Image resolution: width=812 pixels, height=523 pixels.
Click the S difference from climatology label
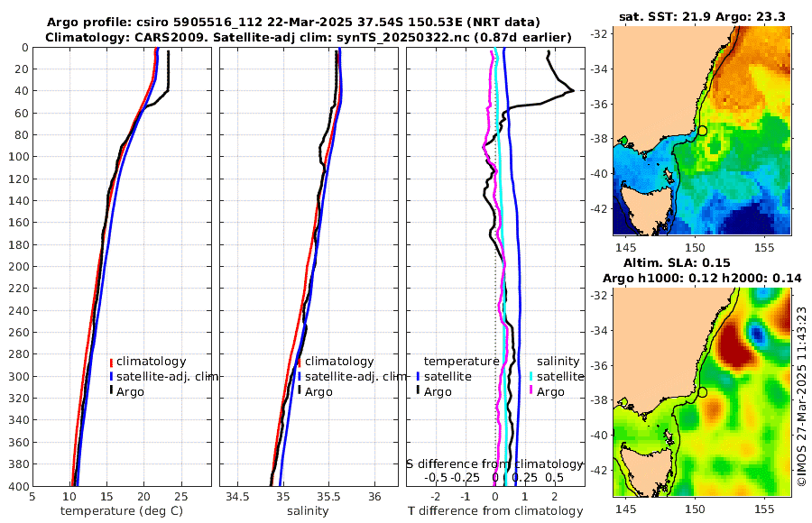click(494, 464)
